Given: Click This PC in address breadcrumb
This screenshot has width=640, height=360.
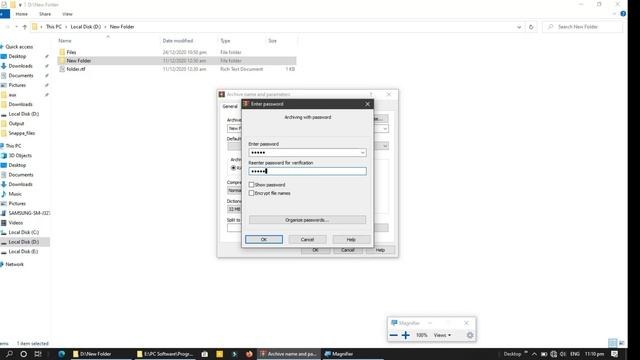Looking at the screenshot, I should click(53, 27).
